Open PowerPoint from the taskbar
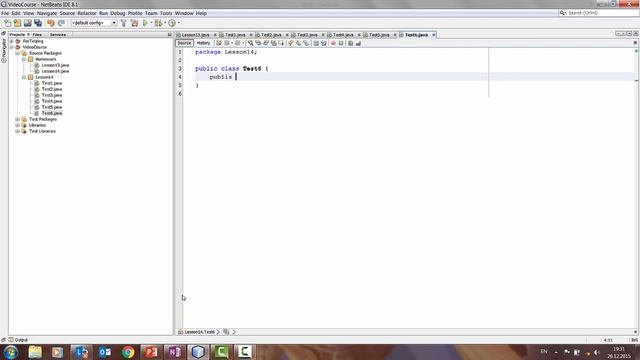This screenshot has width=640, height=360. (151, 352)
